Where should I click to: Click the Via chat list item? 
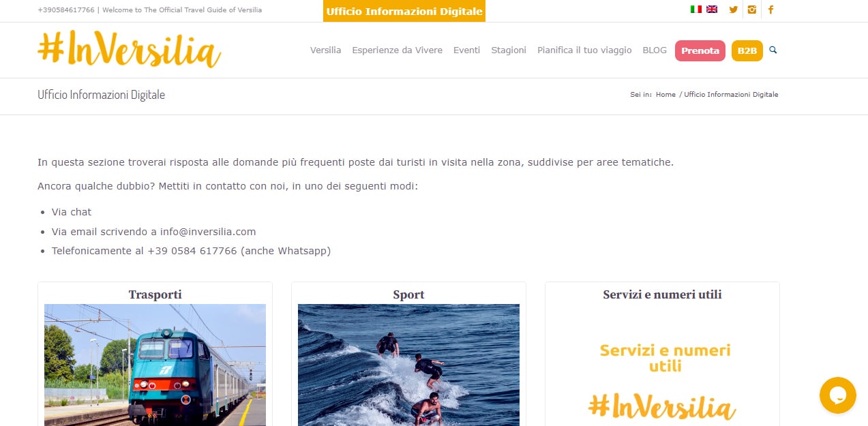pyautogui.click(x=72, y=212)
